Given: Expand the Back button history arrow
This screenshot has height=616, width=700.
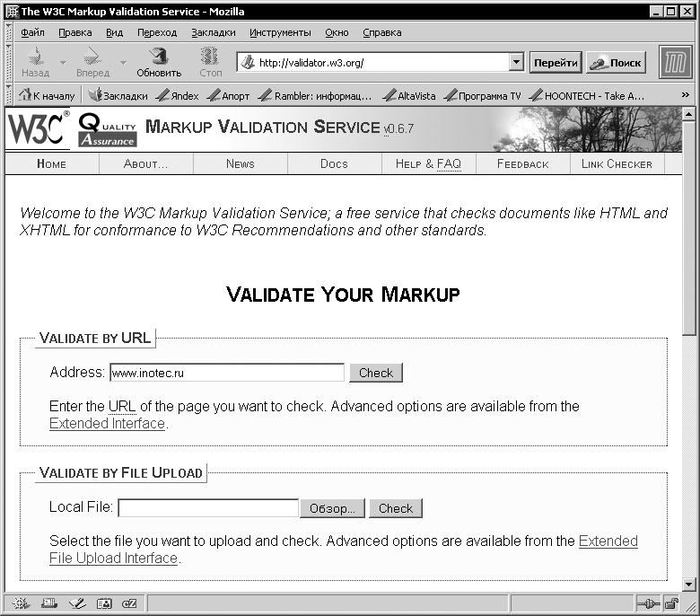Looking at the screenshot, I should [x=63, y=63].
